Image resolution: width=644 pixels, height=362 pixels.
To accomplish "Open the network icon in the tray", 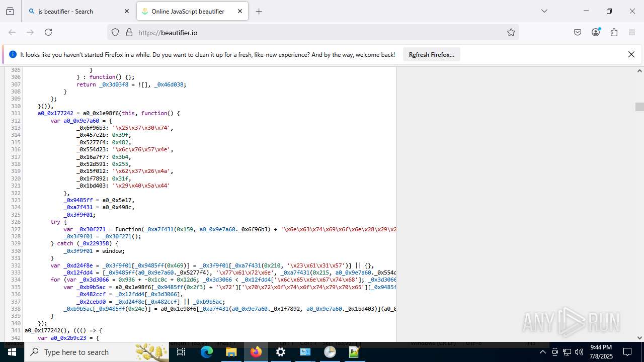I will point(567,352).
